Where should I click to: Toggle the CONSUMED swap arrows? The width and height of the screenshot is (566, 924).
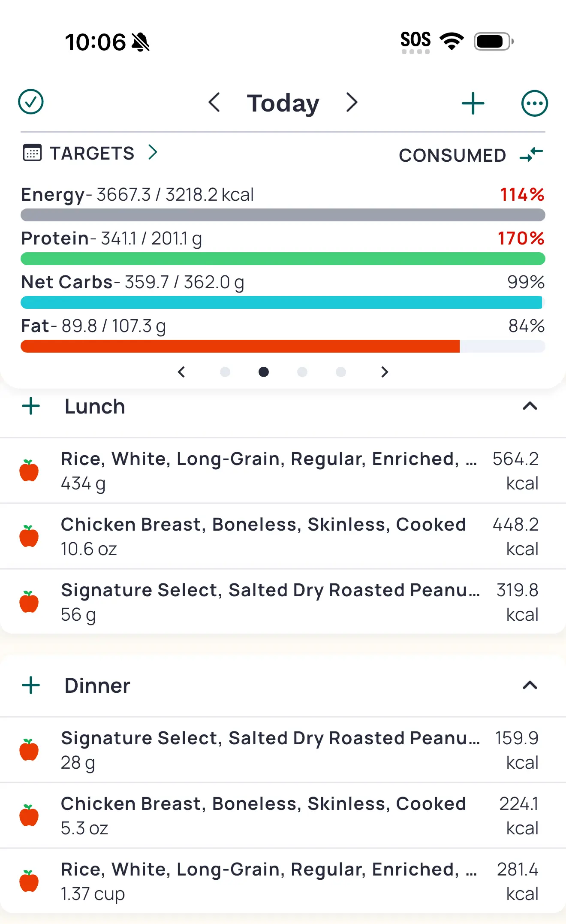531,154
